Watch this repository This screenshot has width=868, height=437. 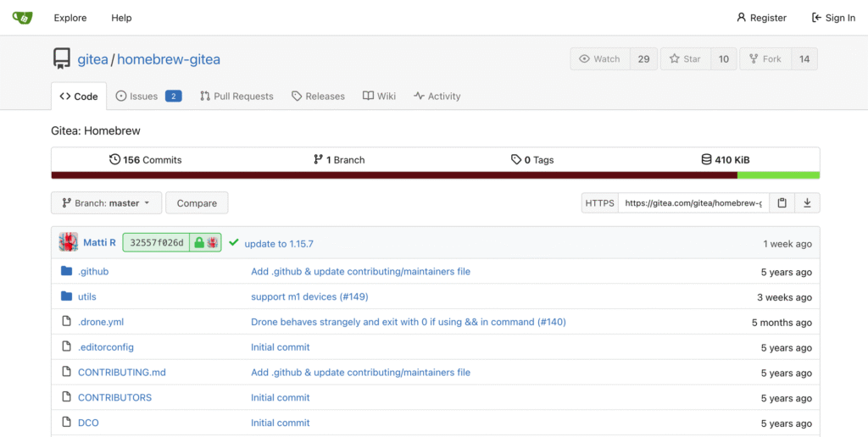click(x=600, y=59)
